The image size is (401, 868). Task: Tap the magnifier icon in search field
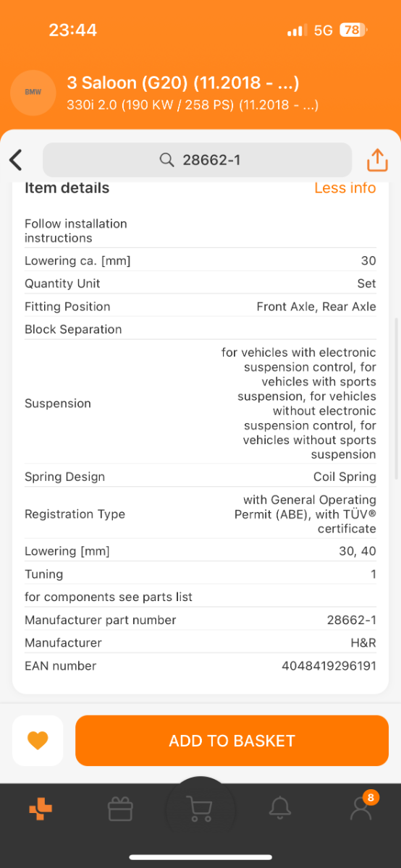[167, 160]
